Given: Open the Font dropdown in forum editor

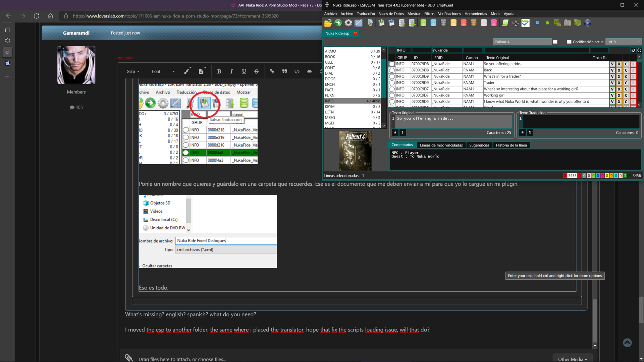Looking at the screenshot, I should pos(163,71).
